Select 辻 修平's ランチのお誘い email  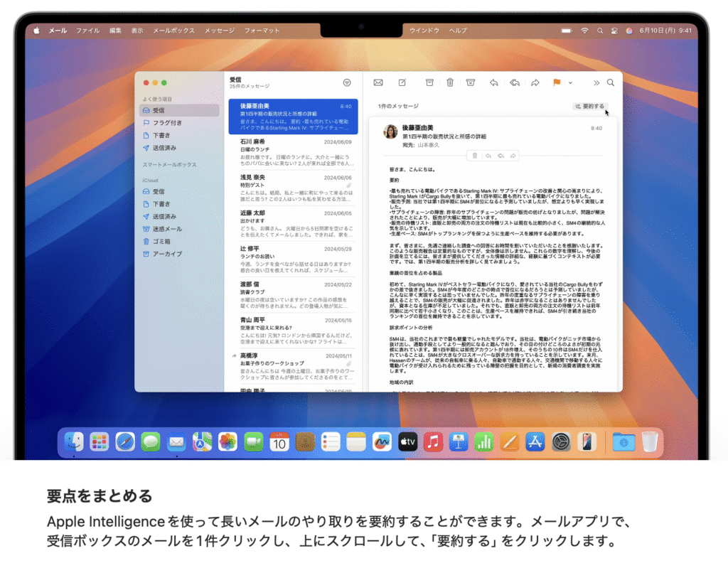(x=293, y=259)
